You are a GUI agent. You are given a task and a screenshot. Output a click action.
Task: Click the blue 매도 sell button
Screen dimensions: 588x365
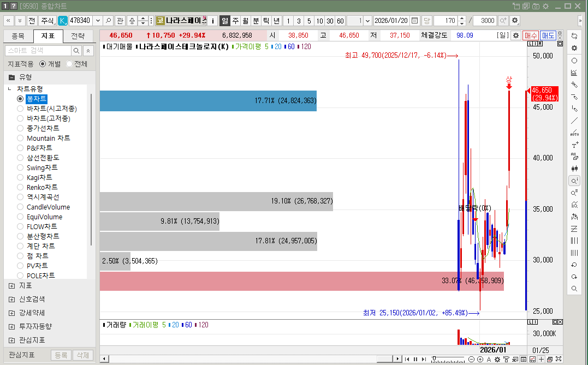548,35
